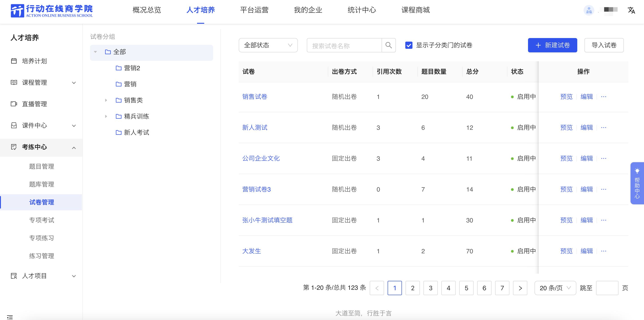The height and width of the screenshot is (320, 644).
Task: Go to next page arrow
Action: [520, 288]
